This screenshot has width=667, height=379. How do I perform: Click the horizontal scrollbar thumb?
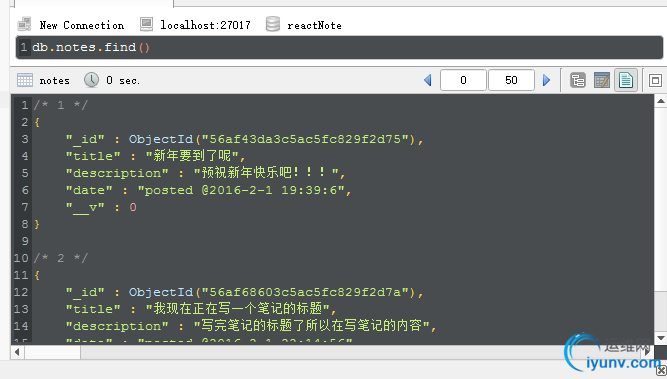click(52, 352)
